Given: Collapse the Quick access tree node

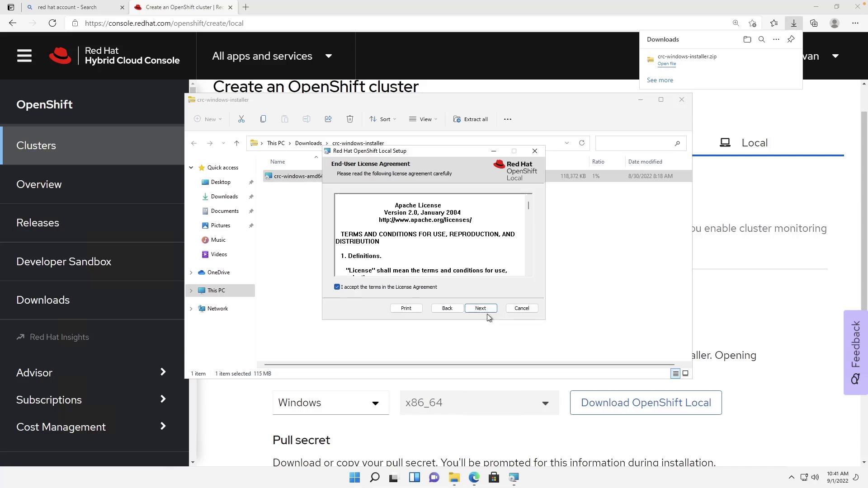Looking at the screenshot, I should [191, 168].
